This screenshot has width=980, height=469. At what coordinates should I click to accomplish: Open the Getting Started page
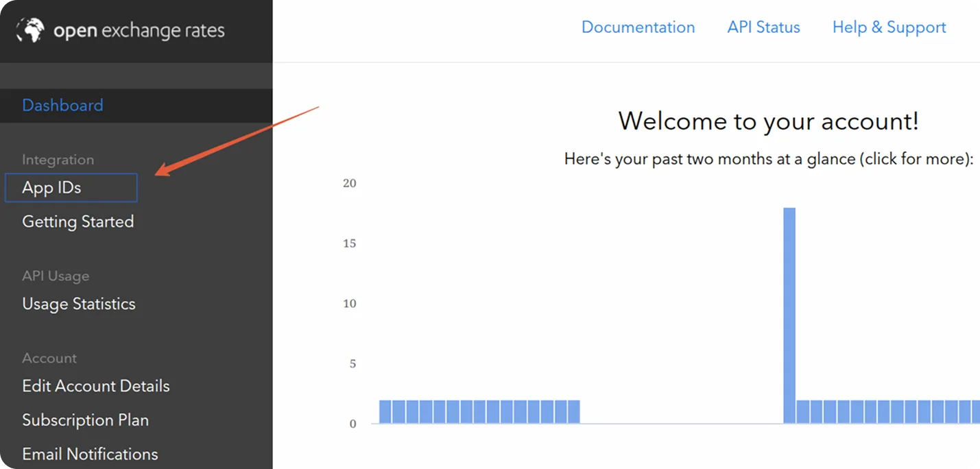[x=77, y=221]
